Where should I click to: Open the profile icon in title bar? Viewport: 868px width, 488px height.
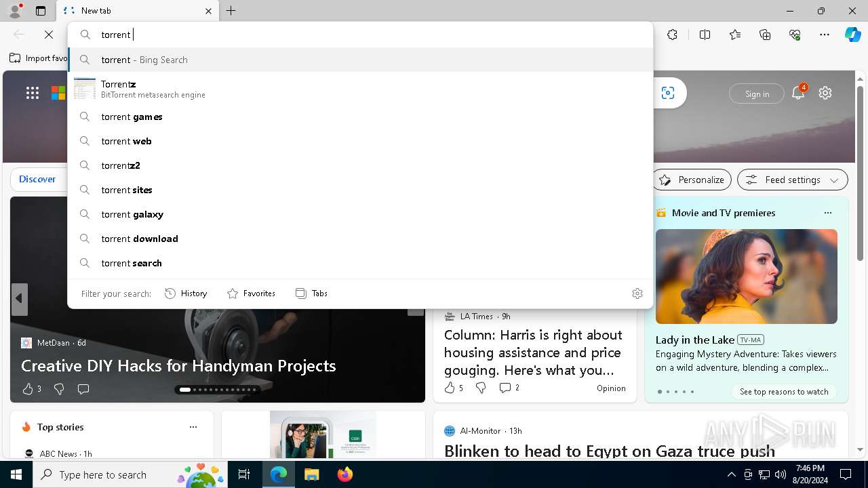tap(15, 11)
